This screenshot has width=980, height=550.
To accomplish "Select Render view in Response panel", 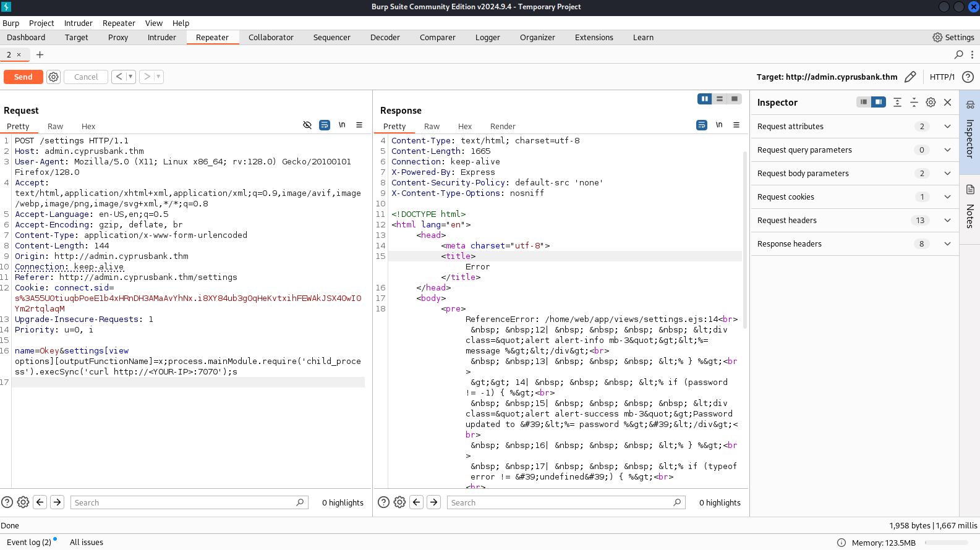I will (x=503, y=126).
